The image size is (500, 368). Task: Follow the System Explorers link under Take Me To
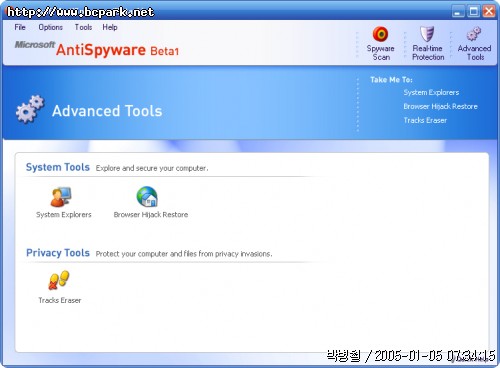[431, 92]
